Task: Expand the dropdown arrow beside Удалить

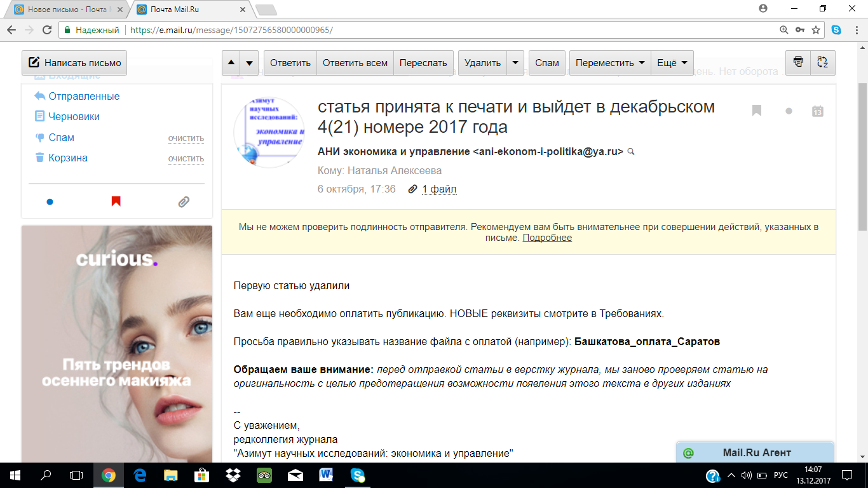Action: 515,63
